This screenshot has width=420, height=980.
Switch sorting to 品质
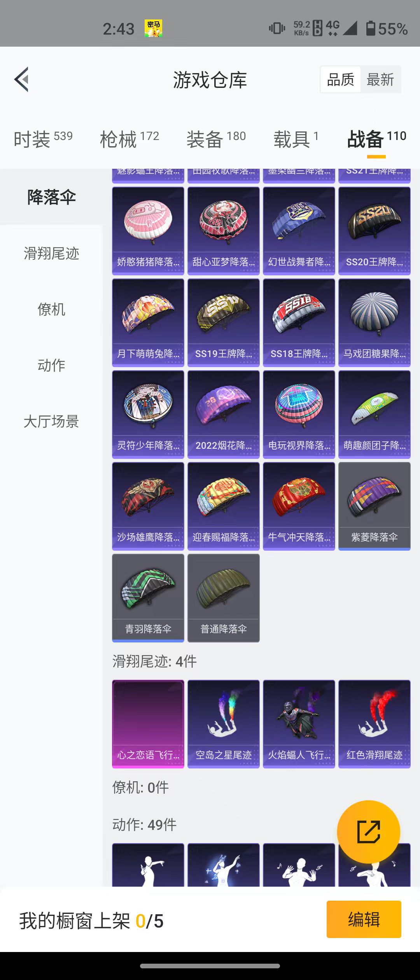pyautogui.click(x=341, y=80)
